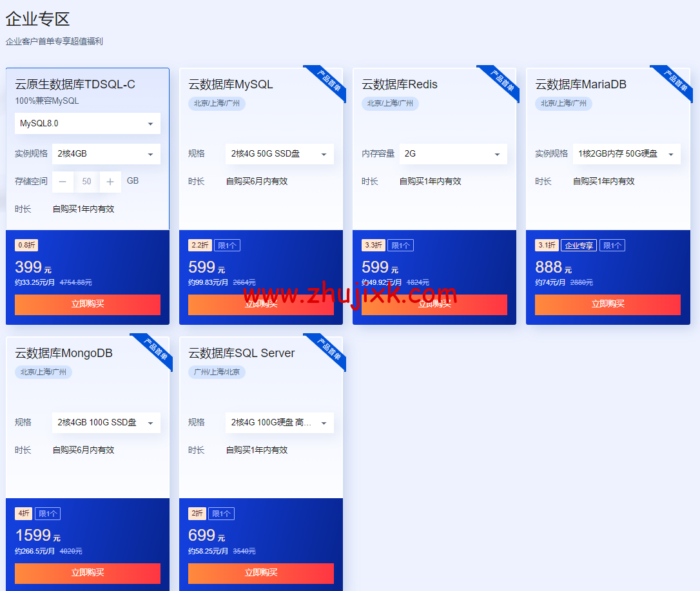Viewport: 700px width, 591px height.
Task: Expand the TDSQL-C 2核4GB instance spec dropdown
Action: click(x=106, y=154)
